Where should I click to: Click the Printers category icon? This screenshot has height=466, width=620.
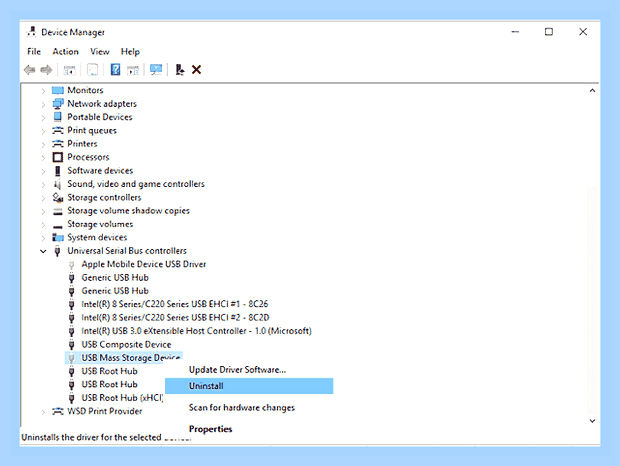click(x=58, y=143)
